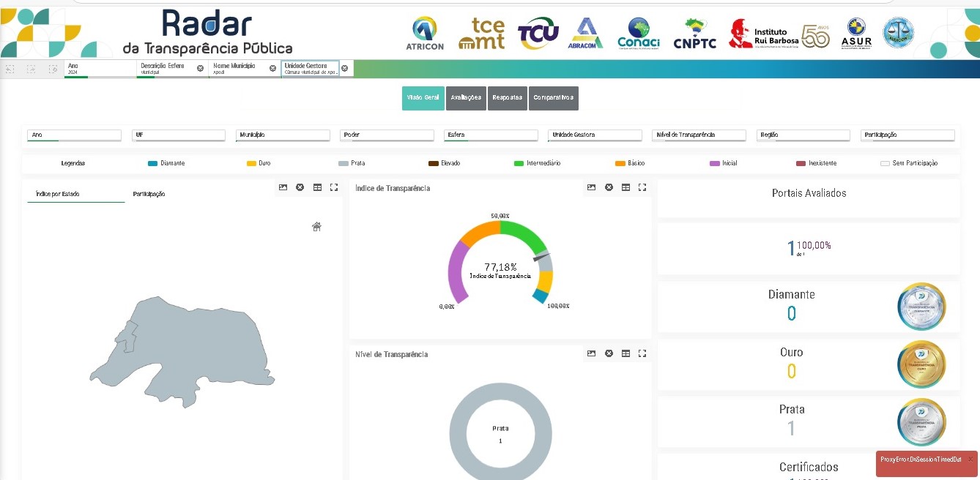This screenshot has width=980, height=480.
Task: Click the Conaci logo in the header
Action: tap(639, 34)
